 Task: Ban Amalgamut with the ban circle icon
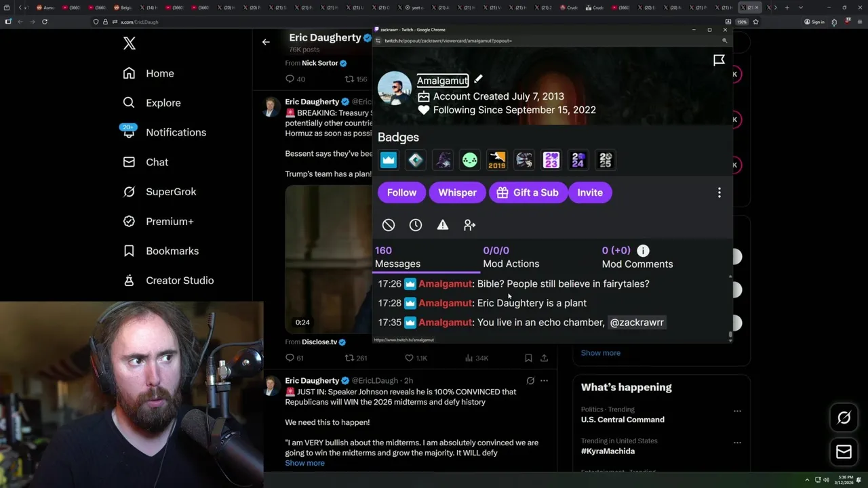click(x=389, y=225)
